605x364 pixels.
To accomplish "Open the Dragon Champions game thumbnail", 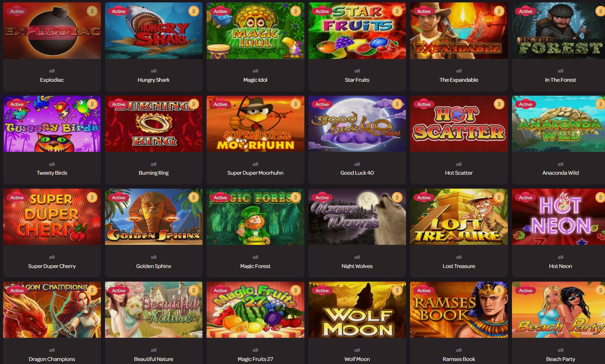I will tap(52, 310).
